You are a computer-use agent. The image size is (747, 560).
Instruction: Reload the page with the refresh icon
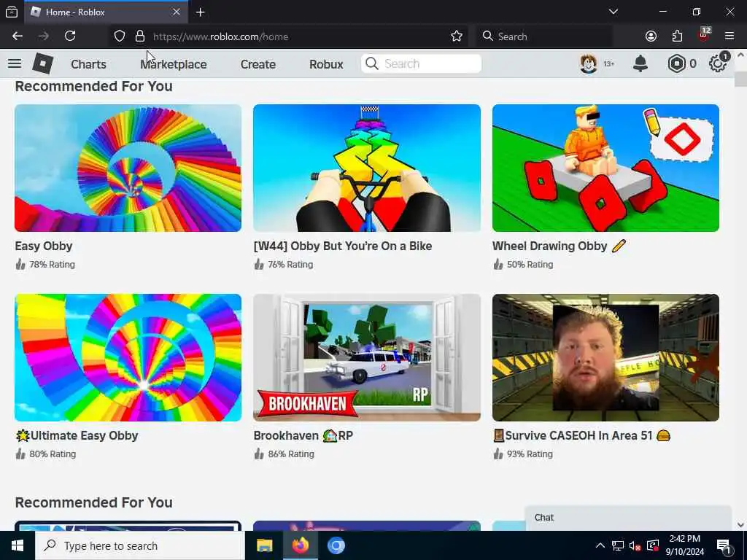[x=70, y=36]
